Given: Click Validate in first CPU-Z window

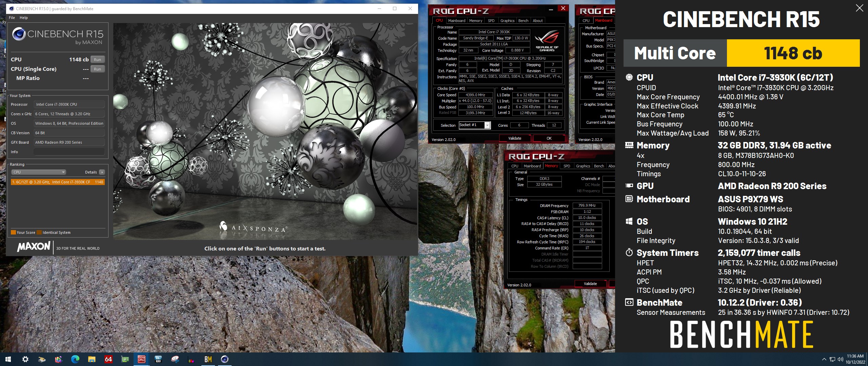Looking at the screenshot, I should 515,138.
